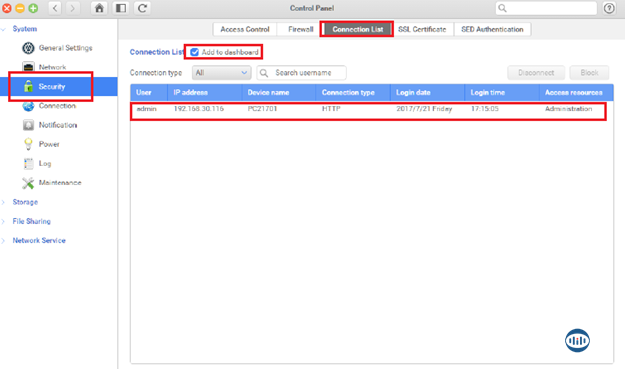Click the Home icon in toolbar
625x369 pixels.
point(99,8)
